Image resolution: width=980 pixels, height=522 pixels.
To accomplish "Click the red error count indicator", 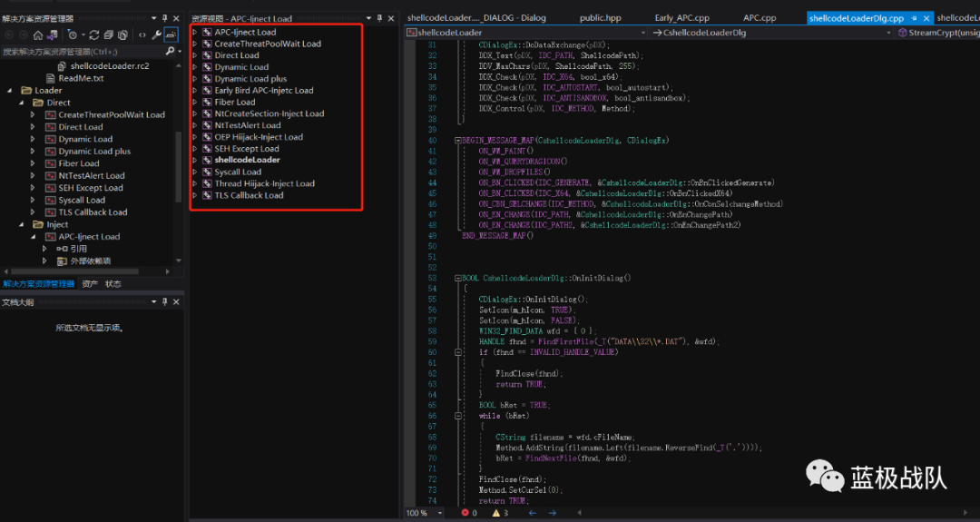I will [x=469, y=513].
